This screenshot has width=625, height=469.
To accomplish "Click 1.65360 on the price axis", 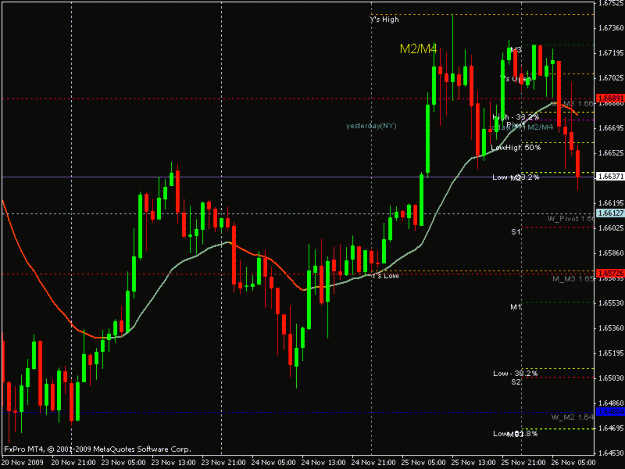I will tap(611, 328).
